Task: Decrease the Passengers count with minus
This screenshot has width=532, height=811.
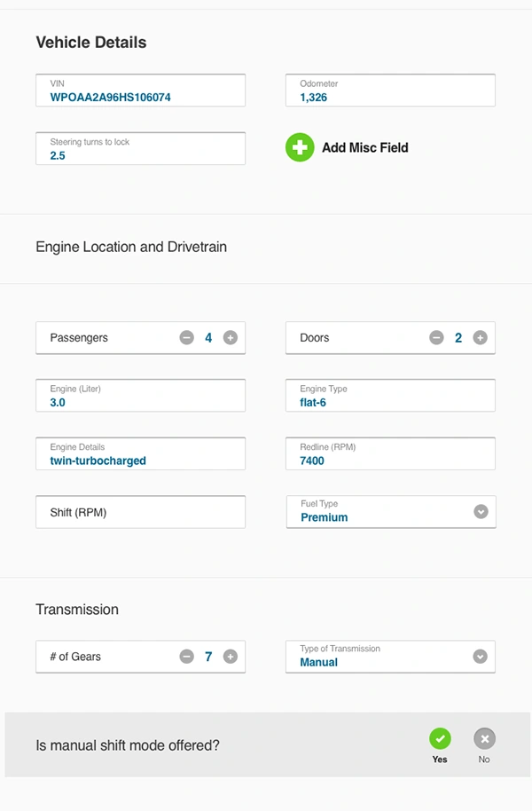Action: [x=186, y=338]
